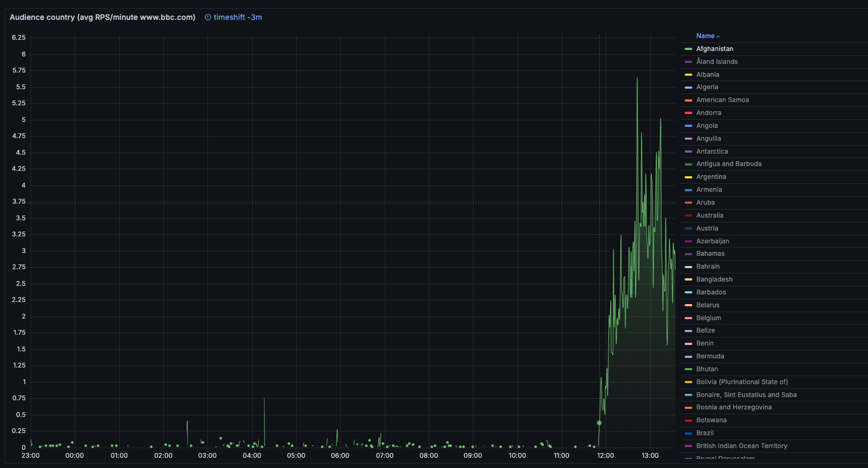Image resolution: width=868 pixels, height=468 pixels.
Task: Click American Samoa's orange color marker
Action: click(x=688, y=100)
